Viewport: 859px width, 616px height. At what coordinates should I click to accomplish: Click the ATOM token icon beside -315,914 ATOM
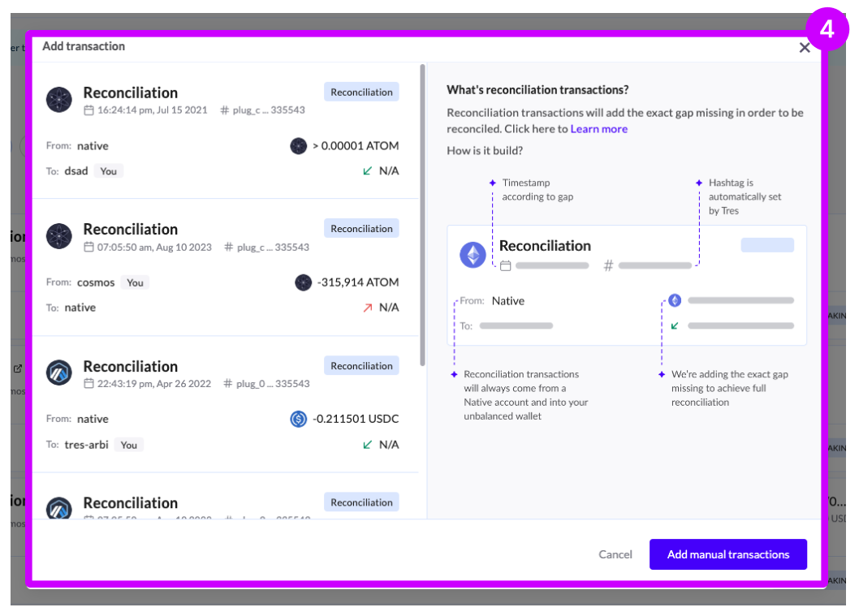click(303, 282)
